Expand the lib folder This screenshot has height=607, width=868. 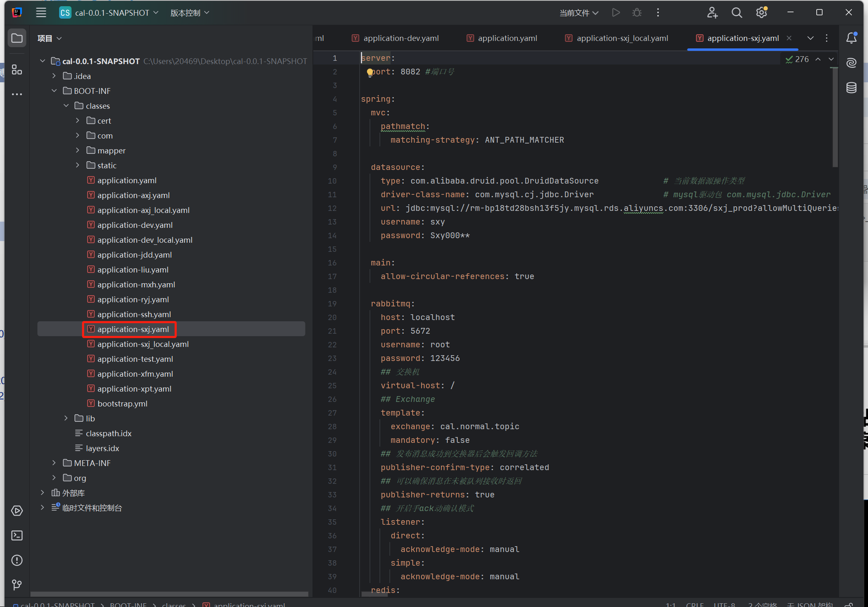pyautogui.click(x=66, y=418)
